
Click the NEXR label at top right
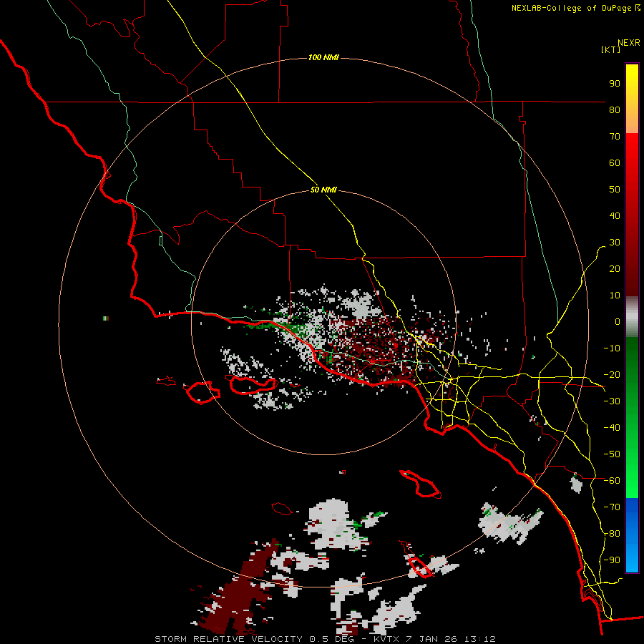[x=629, y=43]
